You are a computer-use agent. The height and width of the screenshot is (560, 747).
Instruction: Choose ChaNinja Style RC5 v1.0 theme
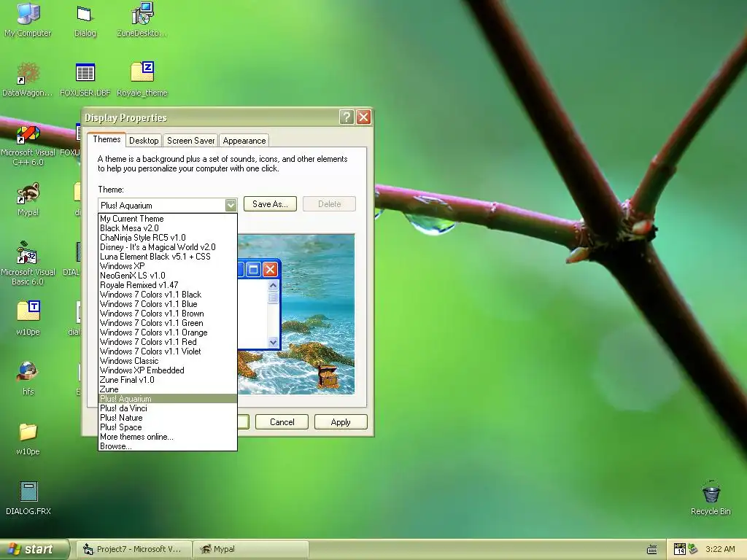[x=168, y=238]
